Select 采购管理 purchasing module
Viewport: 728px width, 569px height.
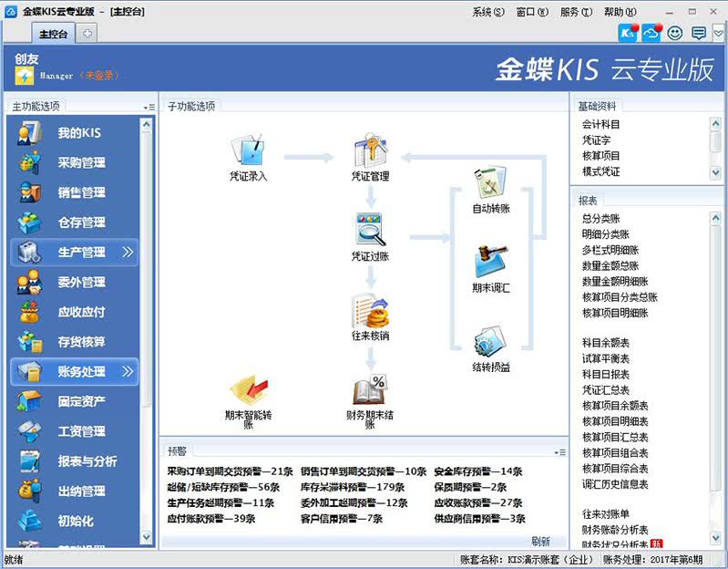[x=73, y=162]
